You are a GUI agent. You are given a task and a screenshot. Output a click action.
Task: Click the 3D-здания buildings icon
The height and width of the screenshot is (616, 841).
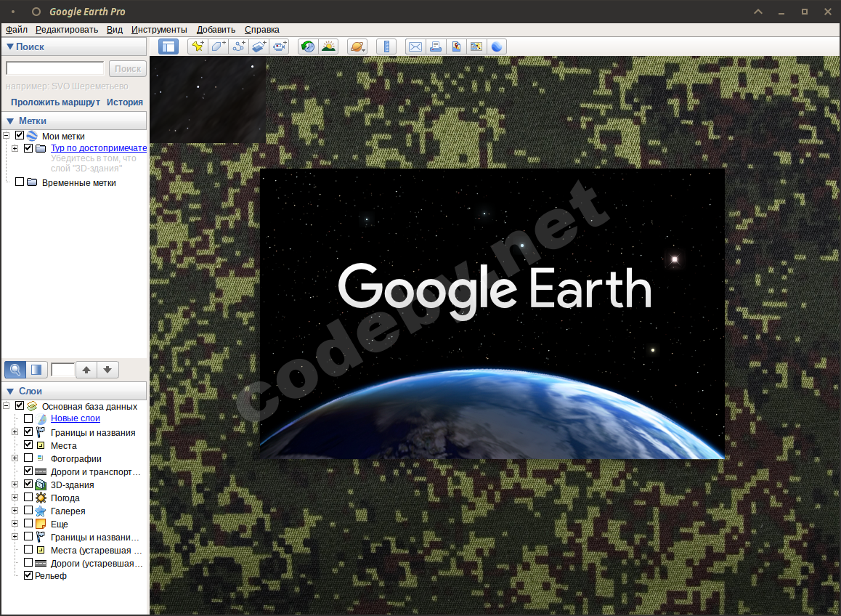41,485
